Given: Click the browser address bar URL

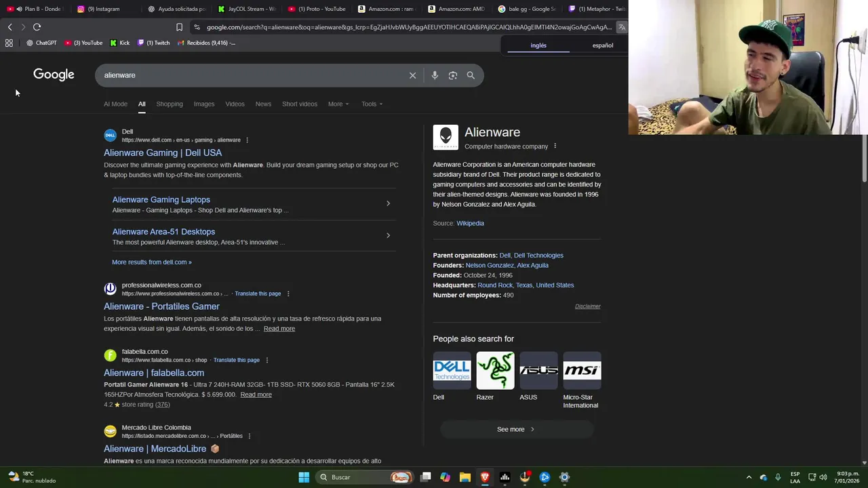Looking at the screenshot, I should (409, 27).
